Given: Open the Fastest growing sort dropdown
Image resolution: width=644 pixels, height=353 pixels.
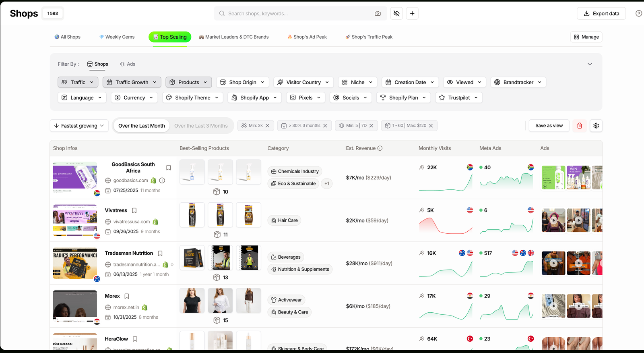Looking at the screenshot, I should [79, 126].
